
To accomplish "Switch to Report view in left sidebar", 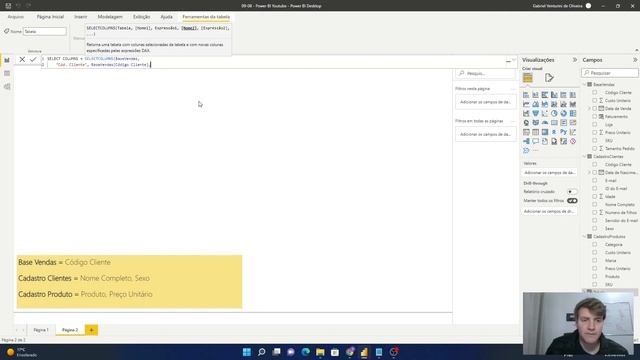I will pos(7,60).
